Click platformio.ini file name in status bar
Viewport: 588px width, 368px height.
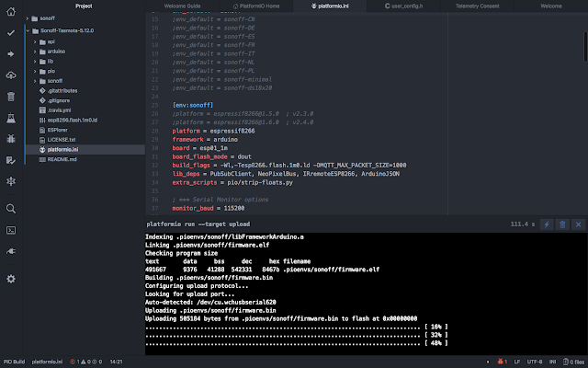pos(47,362)
